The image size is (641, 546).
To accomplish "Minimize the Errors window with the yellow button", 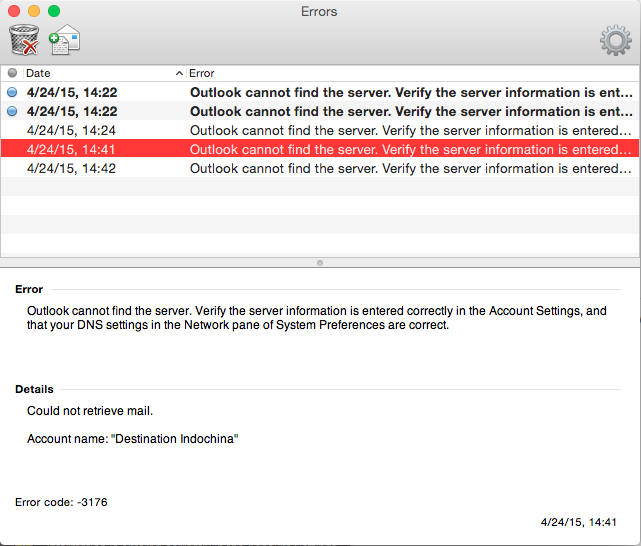I will pos(34,11).
